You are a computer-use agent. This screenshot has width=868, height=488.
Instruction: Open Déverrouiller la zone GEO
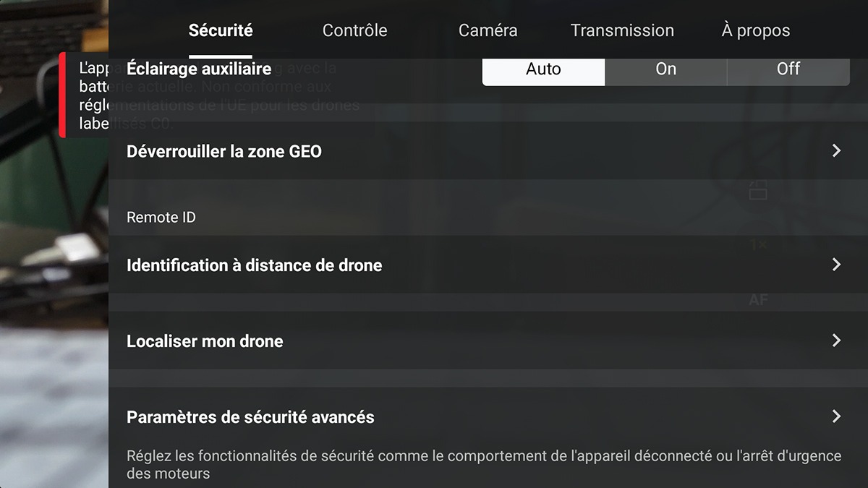(488, 151)
